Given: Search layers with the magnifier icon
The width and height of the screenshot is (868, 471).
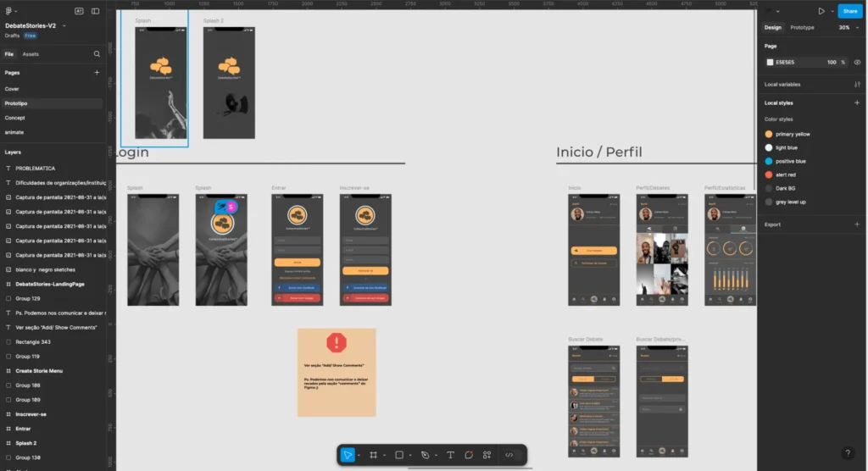Looking at the screenshot, I should [97, 54].
